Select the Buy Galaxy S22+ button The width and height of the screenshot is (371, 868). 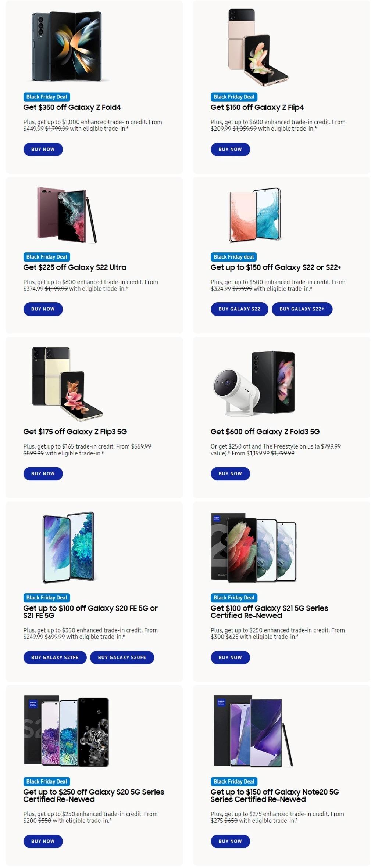[x=302, y=309]
